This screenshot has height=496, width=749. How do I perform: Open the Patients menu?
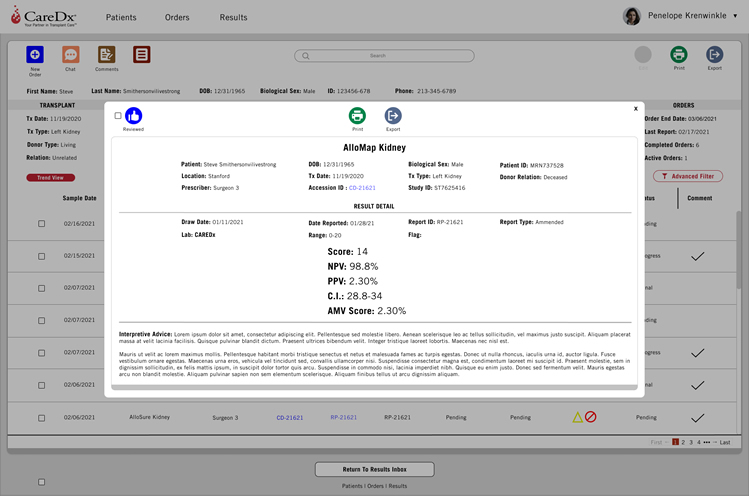tap(121, 17)
